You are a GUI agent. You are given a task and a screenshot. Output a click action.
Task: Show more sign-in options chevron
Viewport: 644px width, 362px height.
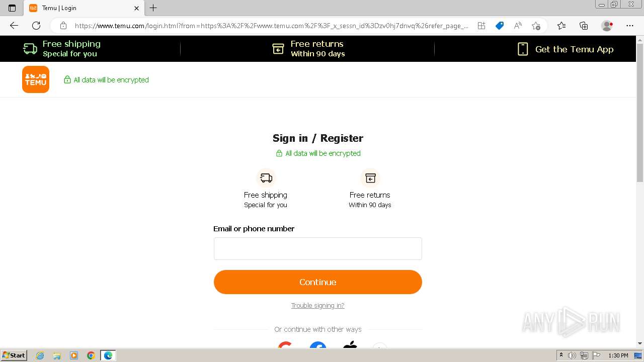tap(380, 345)
